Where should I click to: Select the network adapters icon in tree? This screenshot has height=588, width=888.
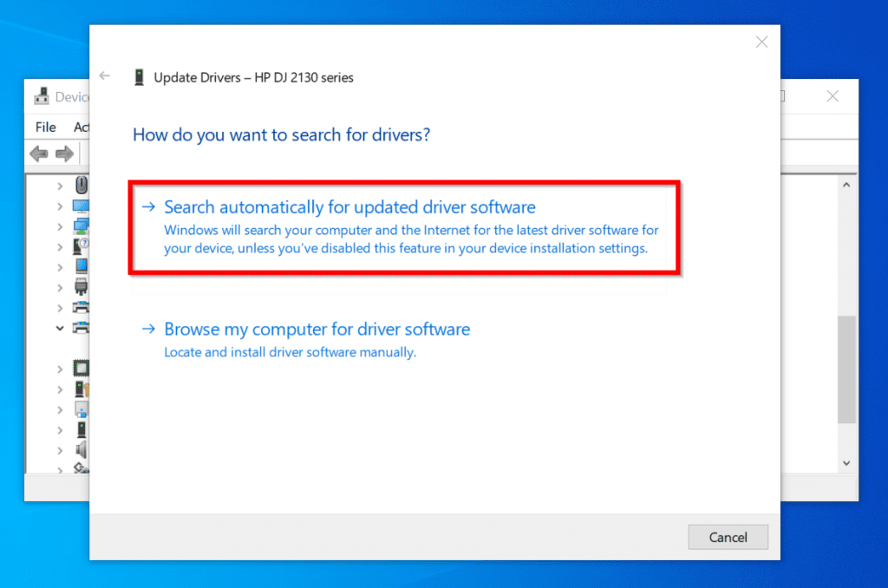[x=81, y=226]
